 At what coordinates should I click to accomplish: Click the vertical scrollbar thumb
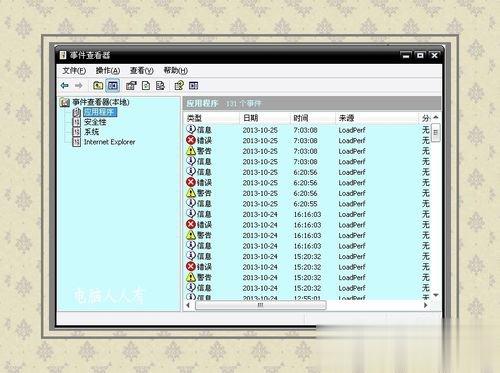click(436, 133)
